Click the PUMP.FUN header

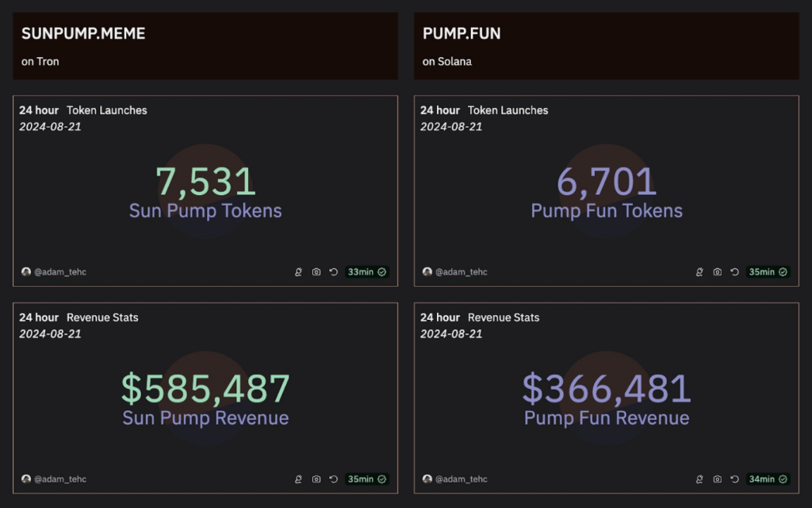[x=462, y=34]
